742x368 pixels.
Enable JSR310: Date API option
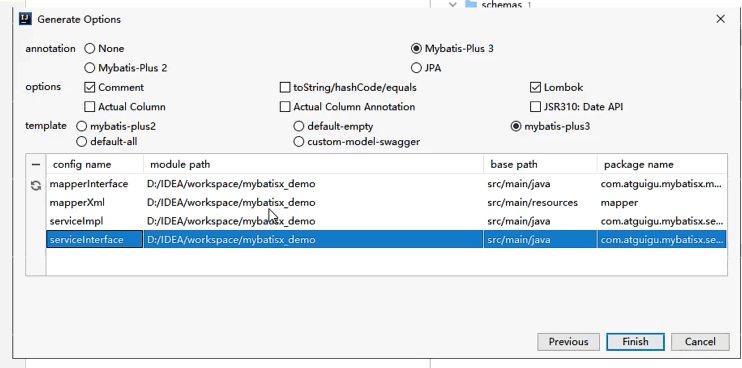(x=576, y=107)
